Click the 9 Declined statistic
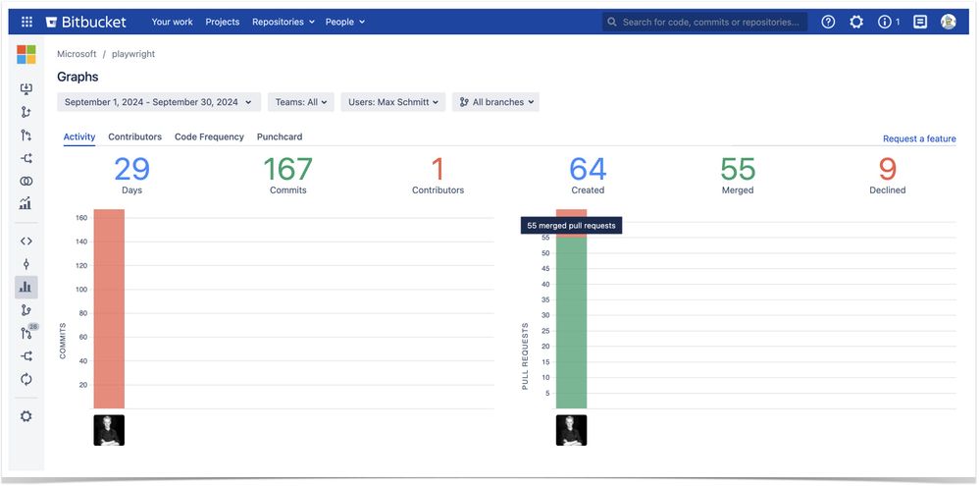 pyautogui.click(x=888, y=175)
